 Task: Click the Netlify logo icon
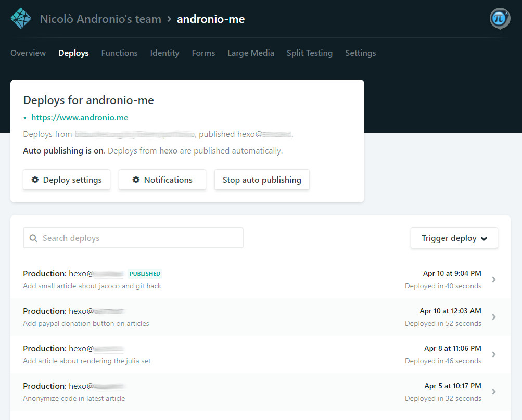coord(21,19)
